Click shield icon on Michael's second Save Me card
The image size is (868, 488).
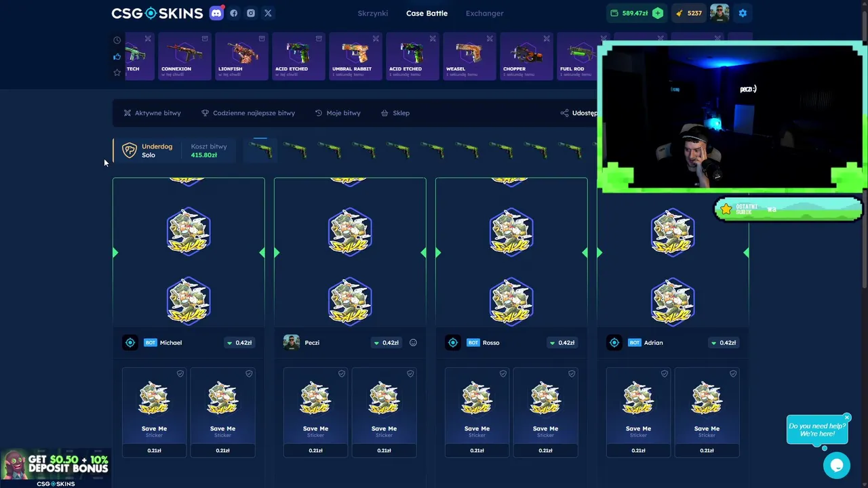tap(249, 373)
